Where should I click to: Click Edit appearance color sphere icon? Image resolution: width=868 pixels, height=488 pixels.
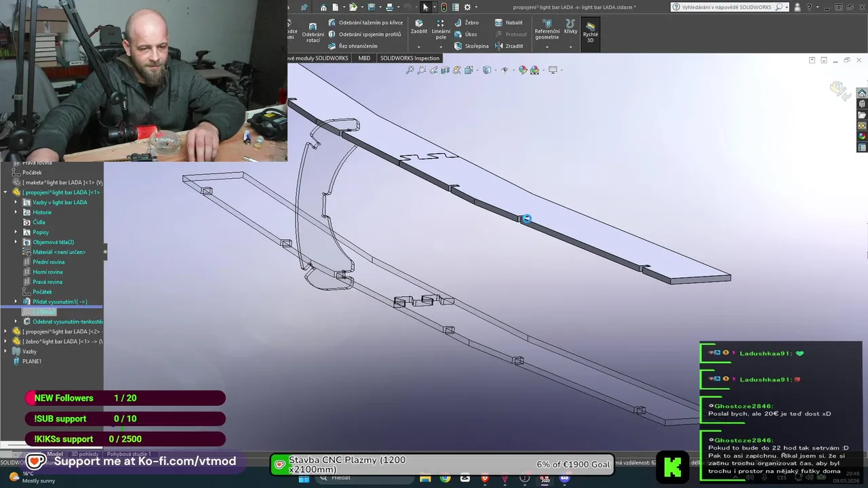tap(523, 70)
